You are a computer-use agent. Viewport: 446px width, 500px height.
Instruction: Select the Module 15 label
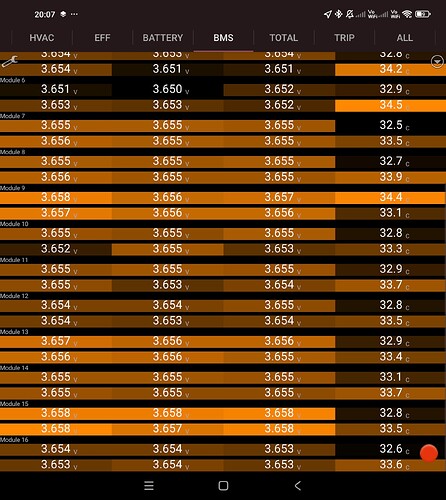click(x=14, y=404)
